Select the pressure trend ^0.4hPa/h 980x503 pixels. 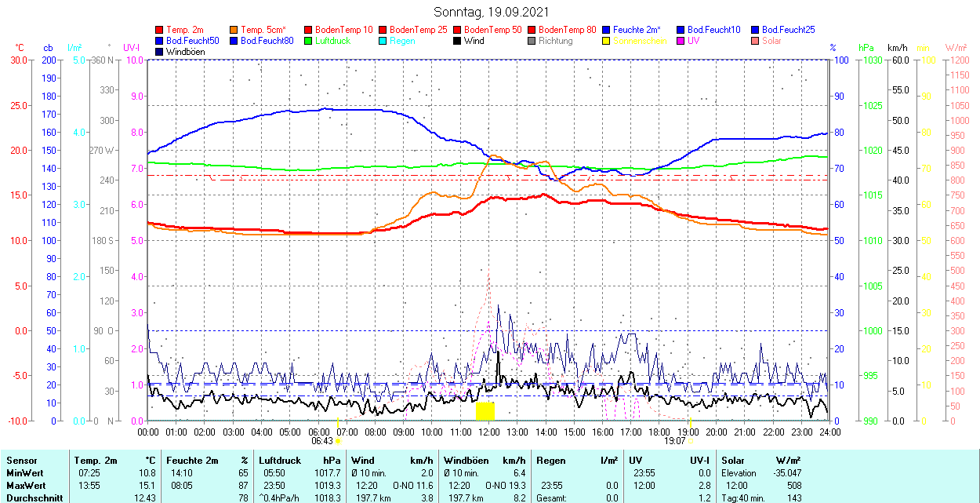(279, 498)
